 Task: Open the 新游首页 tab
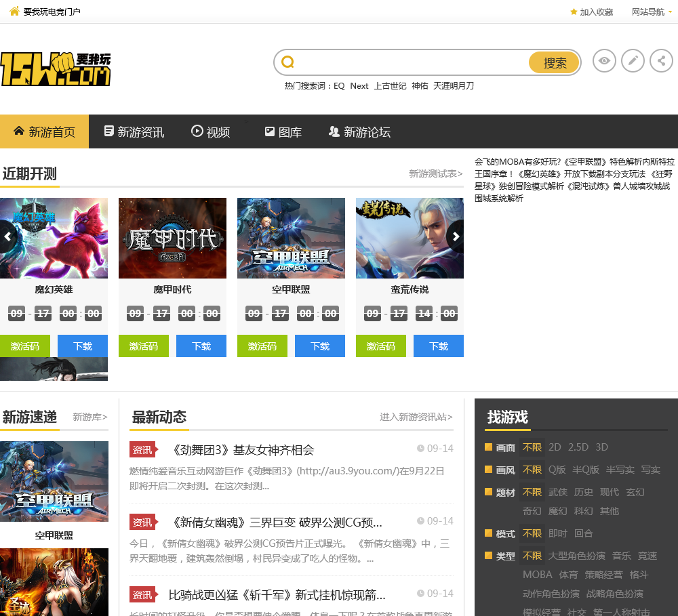(x=45, y=131)
